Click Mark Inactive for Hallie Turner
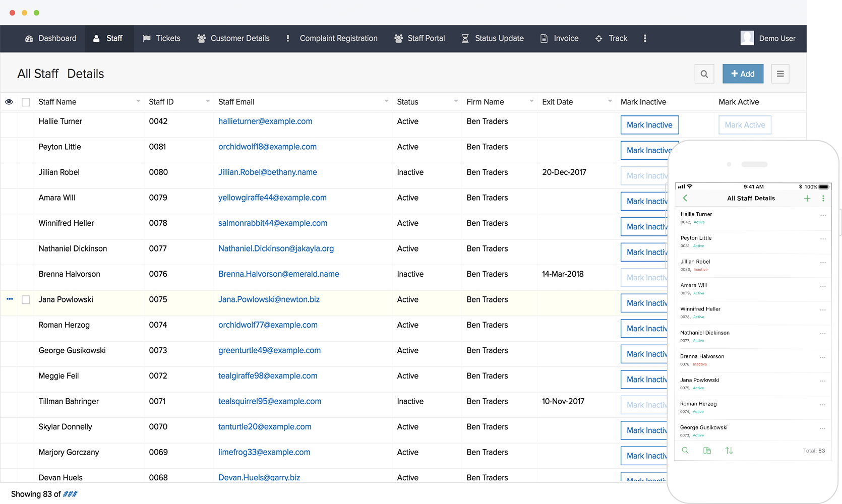This screenshot has width=842, height=504. click(x=649, y=125)
